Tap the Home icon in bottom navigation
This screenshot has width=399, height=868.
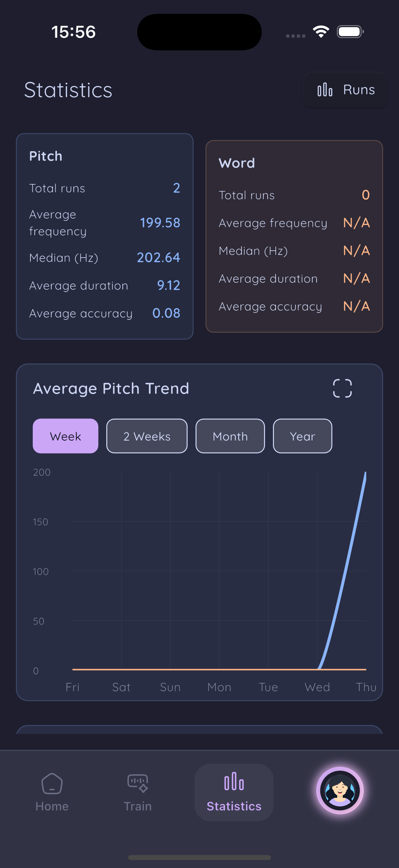click(52, 784)
